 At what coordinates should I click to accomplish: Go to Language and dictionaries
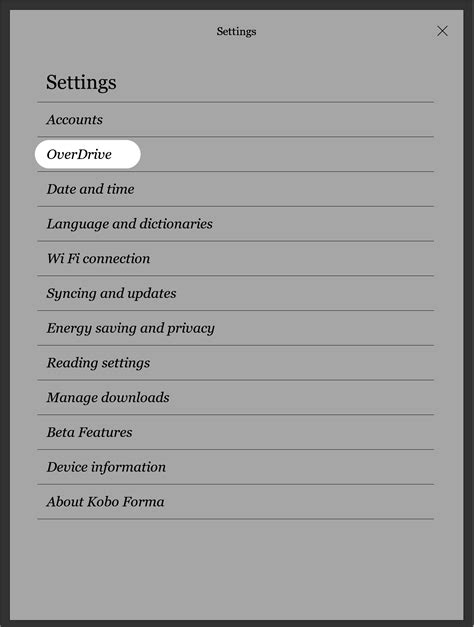click(236, 224)
